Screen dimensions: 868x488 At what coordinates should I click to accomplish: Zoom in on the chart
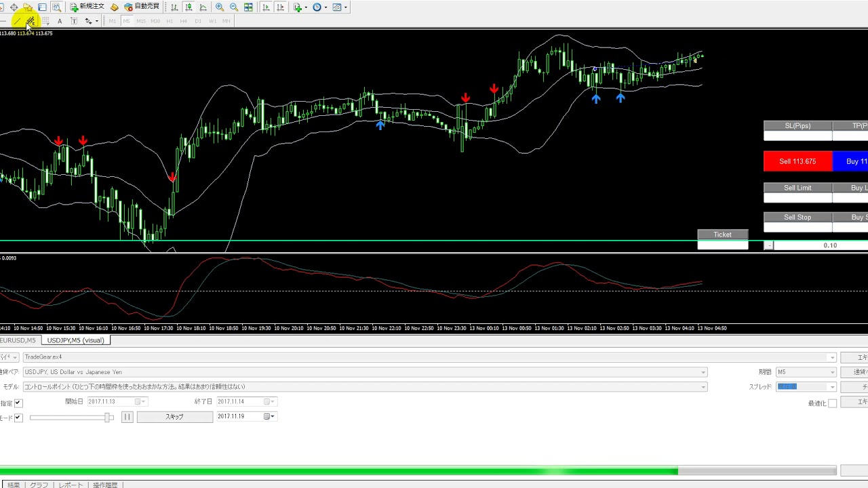click(220, 7)
